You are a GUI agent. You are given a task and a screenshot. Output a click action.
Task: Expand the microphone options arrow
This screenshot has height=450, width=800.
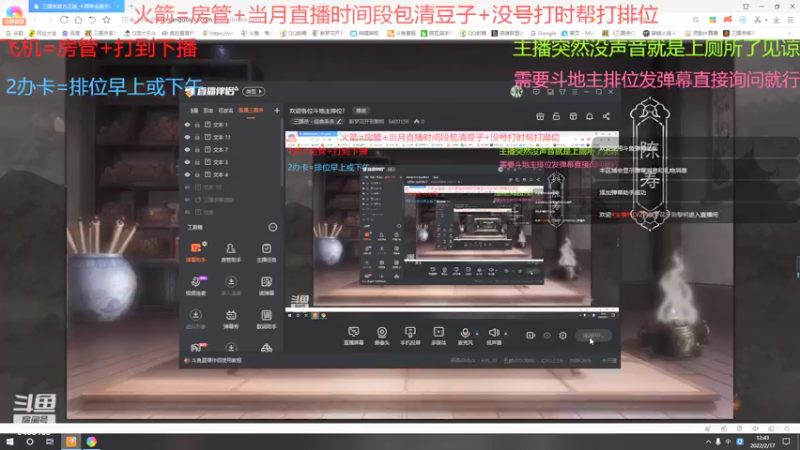coord(477,334)
